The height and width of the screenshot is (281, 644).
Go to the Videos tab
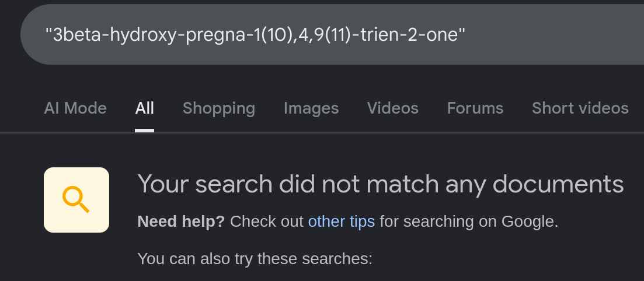coord(392,108)
